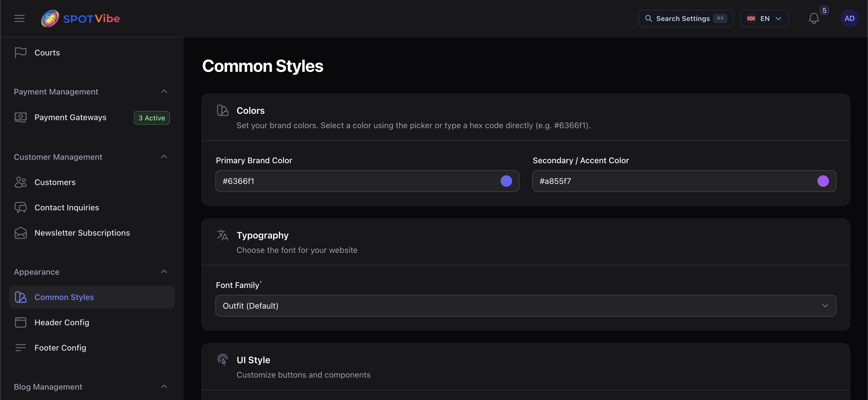The width and height of the screenshot is (868, 400).
Task: Click the Common Styles page heading
Action: [262, 66]
